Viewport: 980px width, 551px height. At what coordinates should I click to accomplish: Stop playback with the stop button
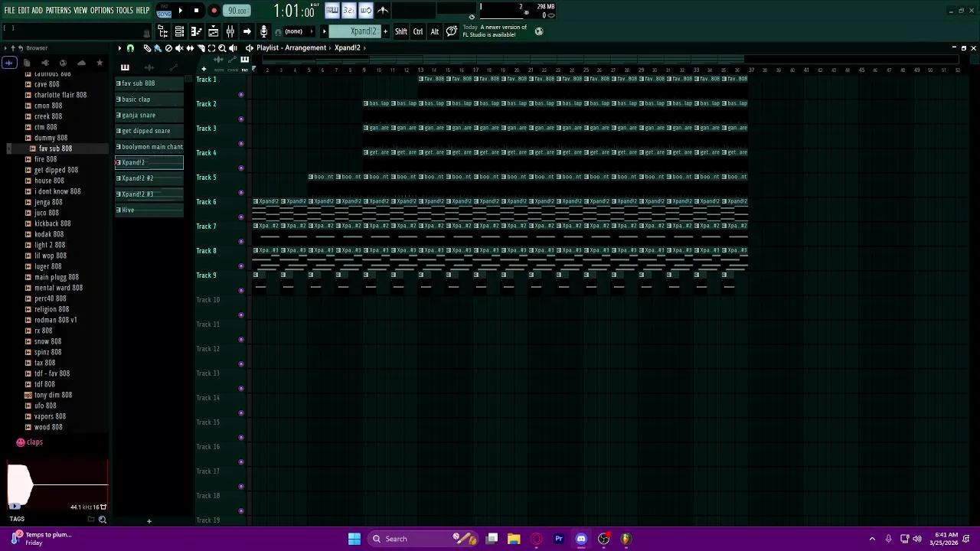tap(196, 11)
